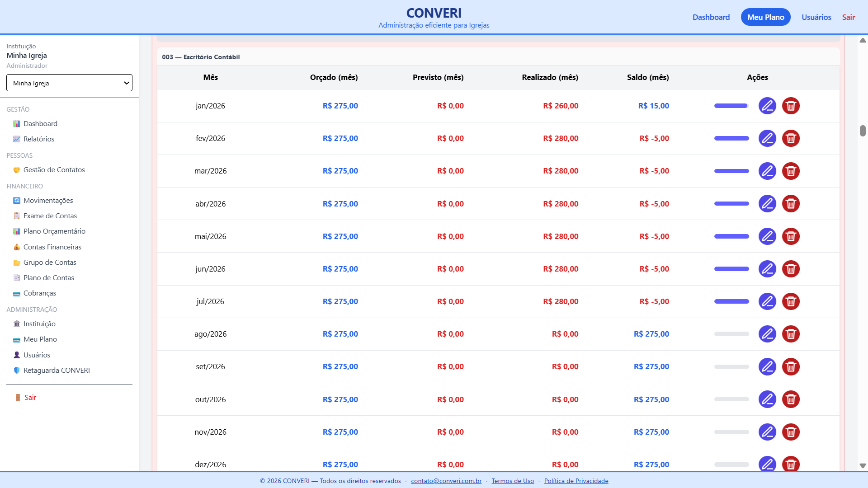Viewport: 868px width, 488px height.
Task: Open the contato@converi.com.br email link
Action: pos(446,481)
